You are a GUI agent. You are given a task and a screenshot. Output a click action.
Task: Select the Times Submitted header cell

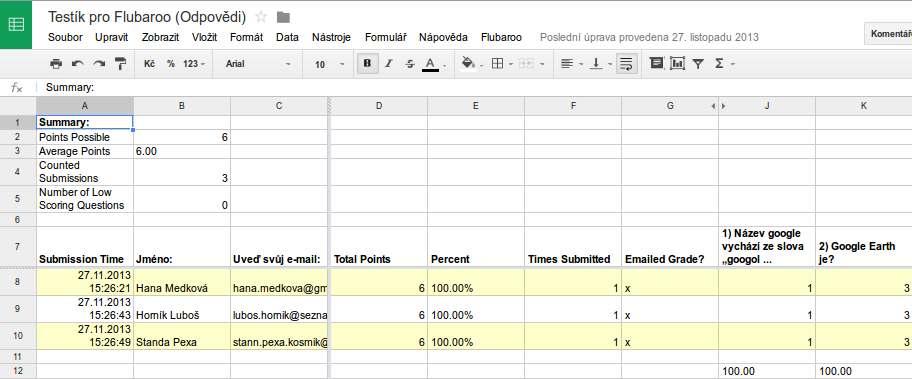pyautogui.click(x=573, y=246)
